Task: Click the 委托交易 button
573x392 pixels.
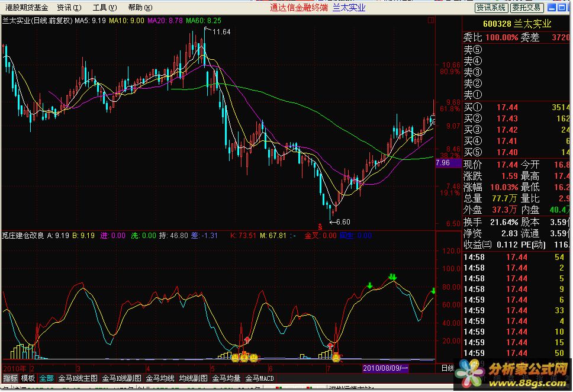Action: (x=527, y=7)
